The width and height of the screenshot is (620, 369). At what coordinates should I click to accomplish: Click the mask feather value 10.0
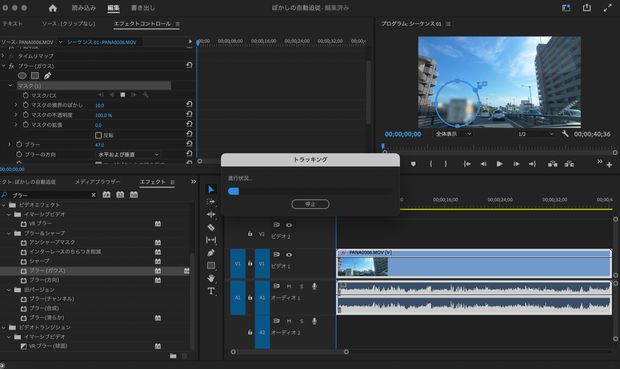[99, 106]
